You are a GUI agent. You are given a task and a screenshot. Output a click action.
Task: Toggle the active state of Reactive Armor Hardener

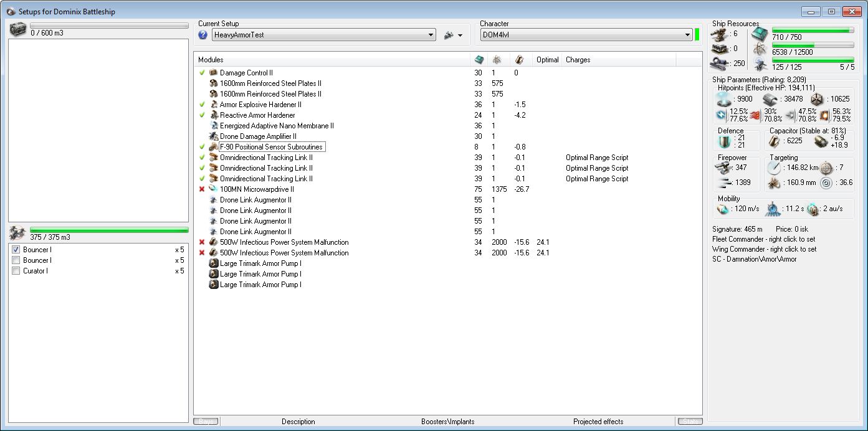202,115
